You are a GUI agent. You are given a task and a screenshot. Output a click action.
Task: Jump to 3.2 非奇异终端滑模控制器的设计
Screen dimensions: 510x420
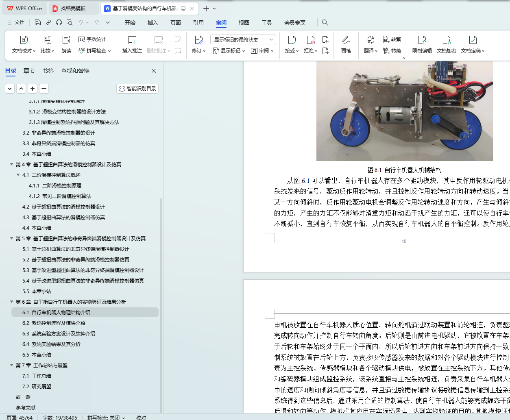point(59,133)
